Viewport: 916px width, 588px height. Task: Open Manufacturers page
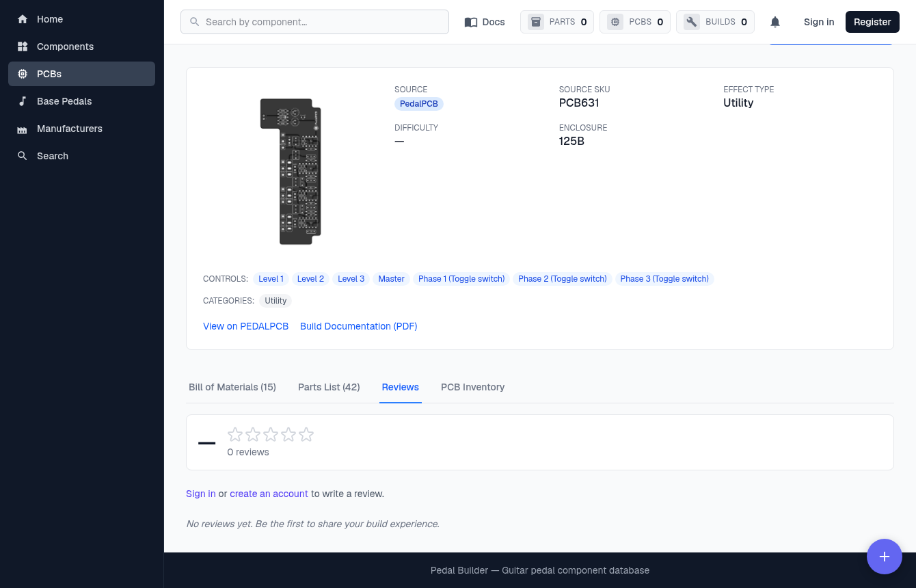pyautogui.click(x=81, y=129)
